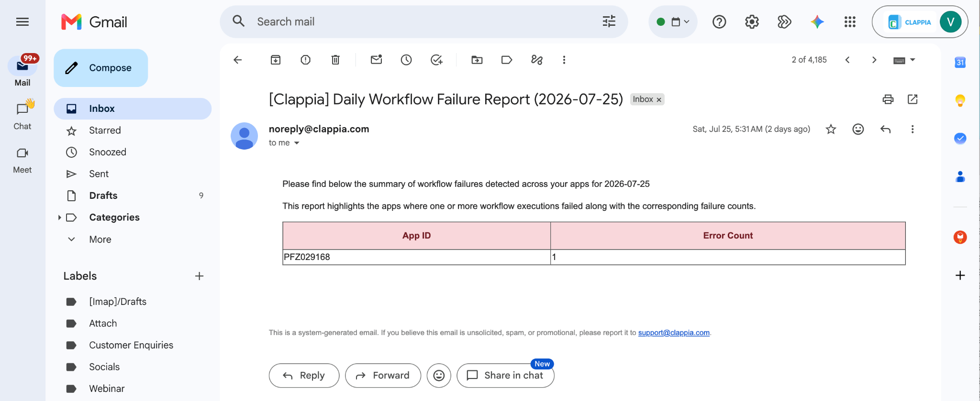This screenshot has height=401, width=980.
Task: Show details arrow next to 'to me'
Action: [x=297, y=143]
